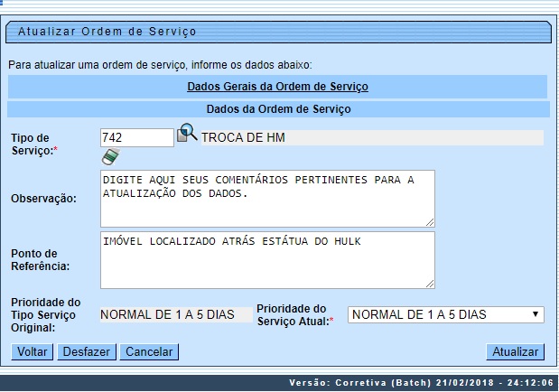Click the Observação text area resize handle
Image resolution: width=559 pixels, height=392 pixels.
tap(430, 221)
